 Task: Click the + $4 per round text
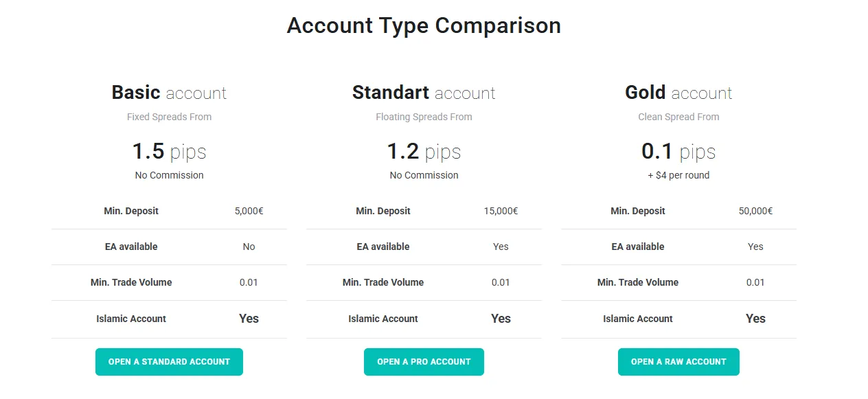[x=678, y=175]
